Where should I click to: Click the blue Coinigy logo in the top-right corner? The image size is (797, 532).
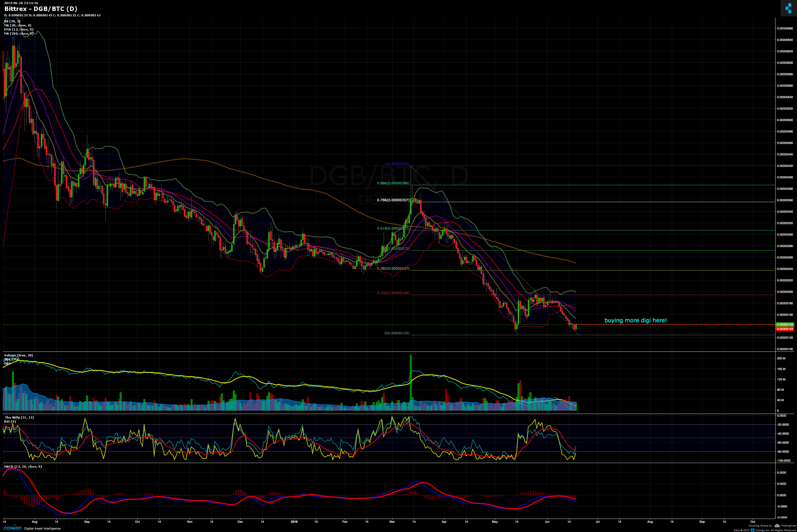click(788, 8)
